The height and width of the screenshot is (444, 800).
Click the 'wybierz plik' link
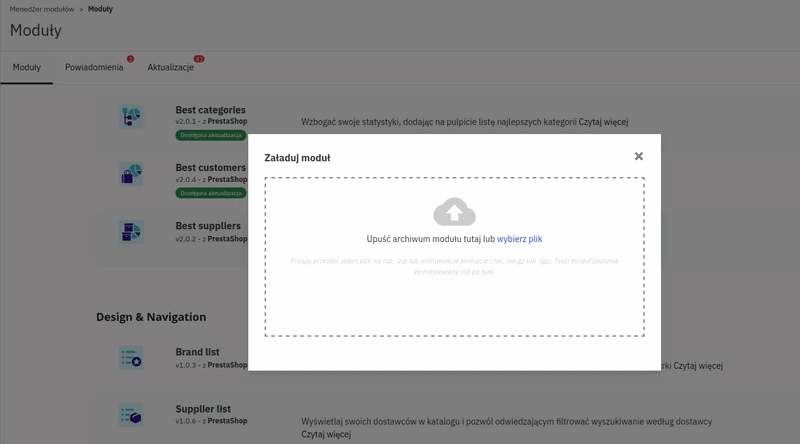pos(519,239)
